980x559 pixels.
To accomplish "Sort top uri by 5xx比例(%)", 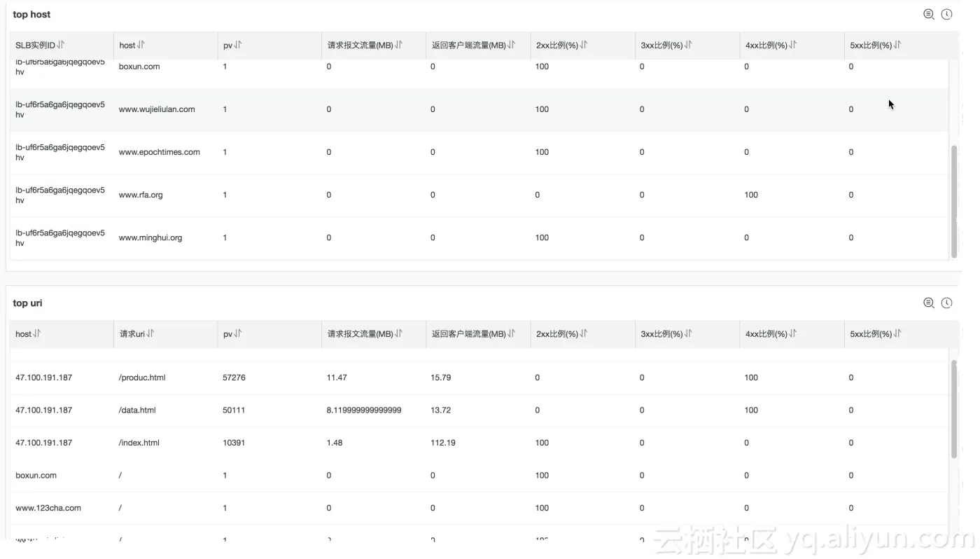I will 897,333.
